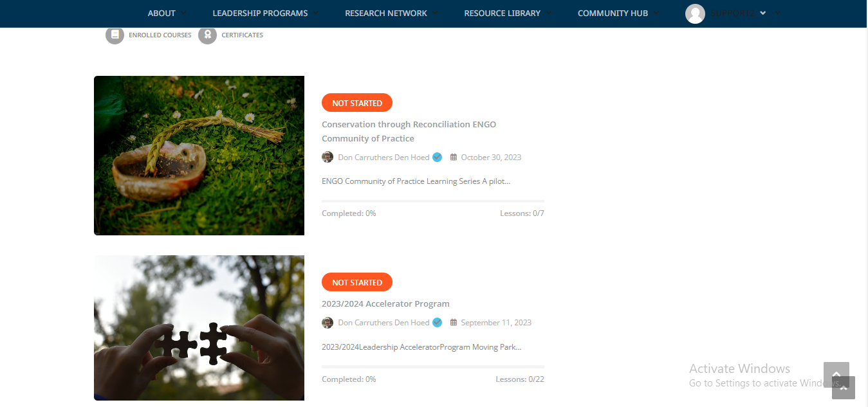Screen dimensions: 868x407
Task: Open Conservation through Reconciliation ENGO course title
Action: pos(409,131)
